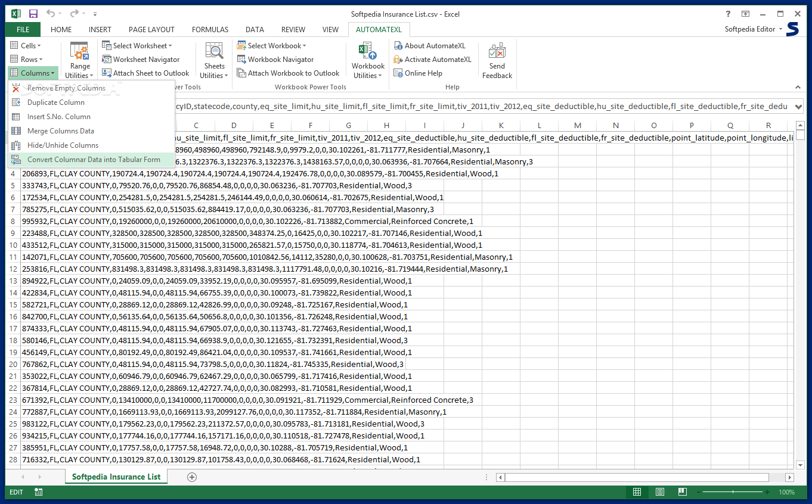Choose Remove Empty Columns
This screenshot has height=504, width=812.
point(91,88)
